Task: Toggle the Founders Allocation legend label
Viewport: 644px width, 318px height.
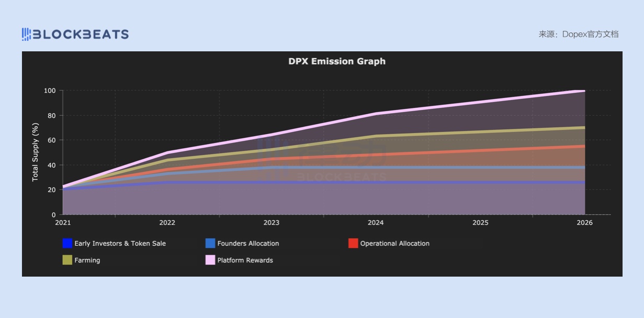Action: 248,243
